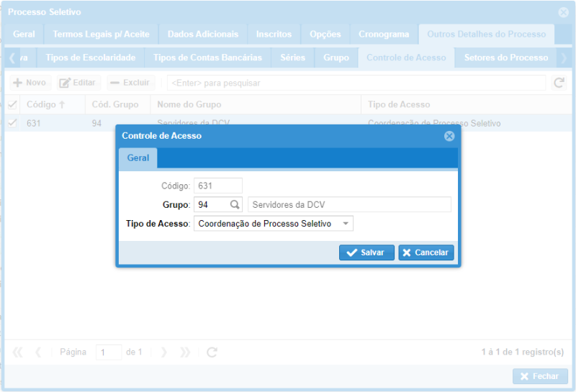Viewport: 576px width, 392px height.
Task: Go to the first page arrow
Action: pyautogui.click(x=18, y=352)
